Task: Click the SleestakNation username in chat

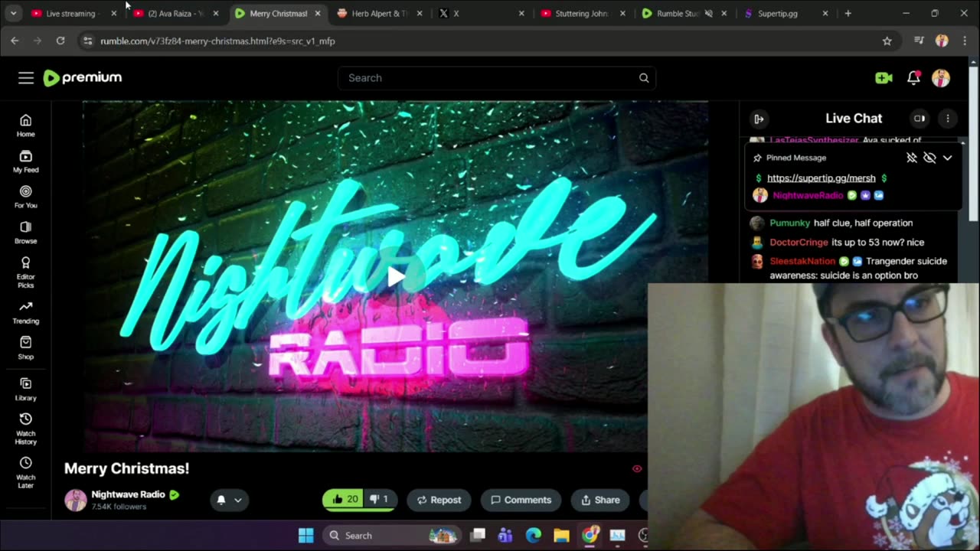Action: point(802,262)
